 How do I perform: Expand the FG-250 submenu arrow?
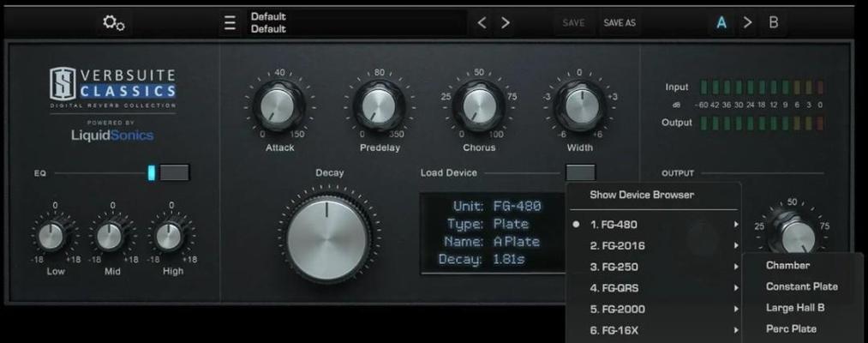(736, 267)
